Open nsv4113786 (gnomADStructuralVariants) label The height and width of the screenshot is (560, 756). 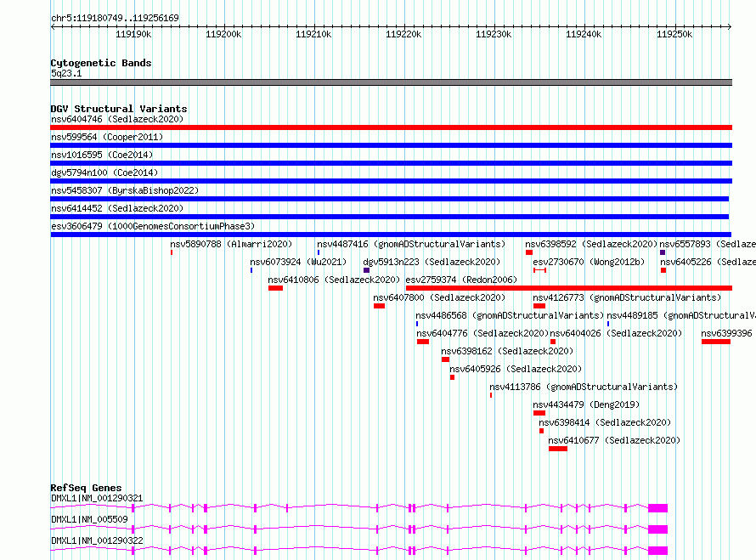[x=584, y=387]
